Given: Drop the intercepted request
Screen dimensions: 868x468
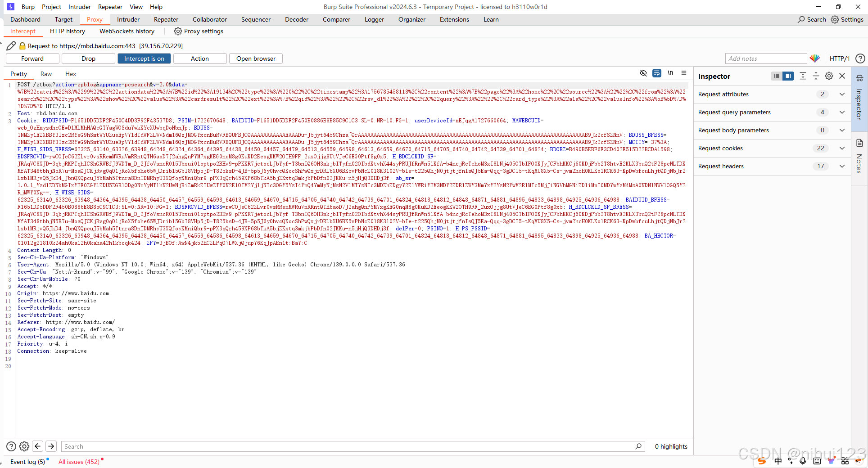Looking at the screenshot, I should click(88, 58).
